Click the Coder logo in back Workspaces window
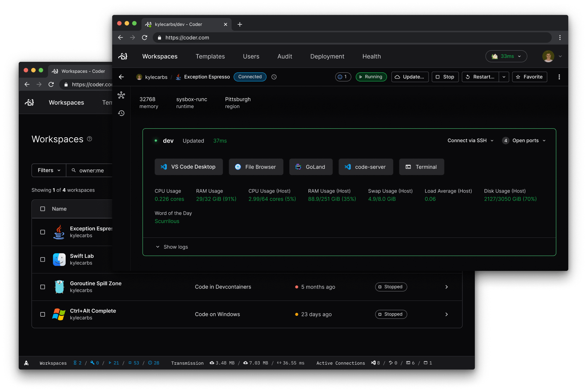 click(29, 102)
